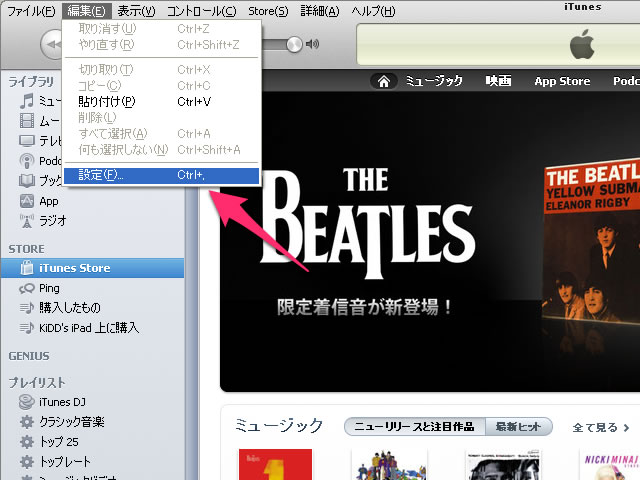Click the 購入したもの playlist icon
640x480 pixels.
point(27,308)
